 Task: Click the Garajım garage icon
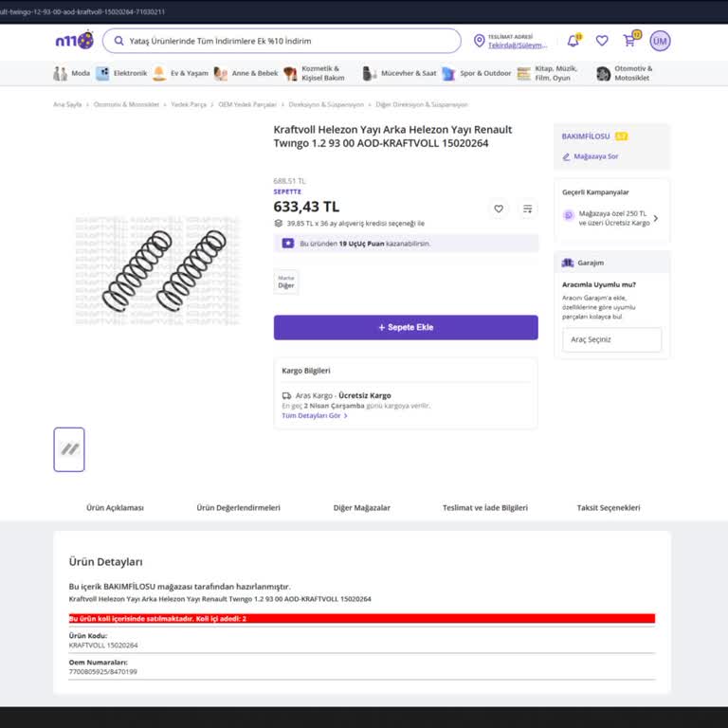point(568,263)
